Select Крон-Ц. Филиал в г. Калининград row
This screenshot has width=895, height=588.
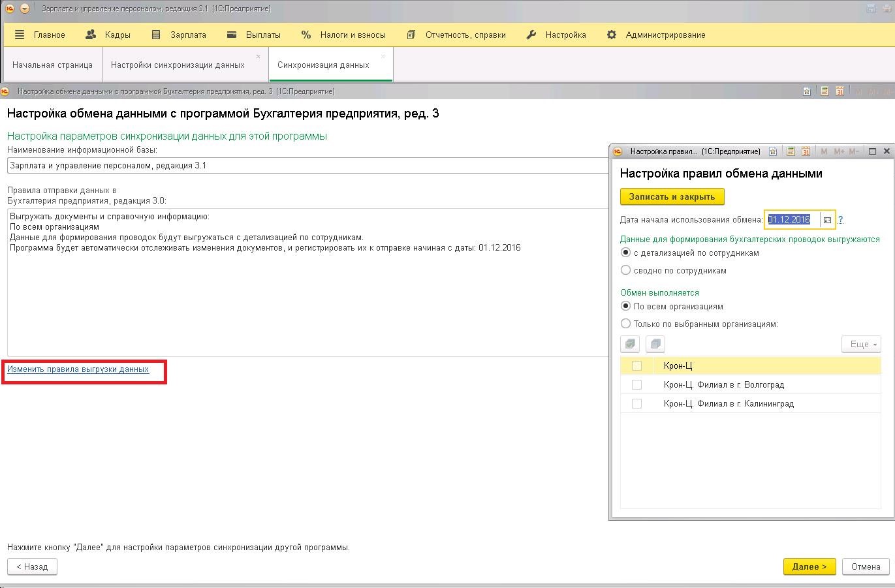751,404
